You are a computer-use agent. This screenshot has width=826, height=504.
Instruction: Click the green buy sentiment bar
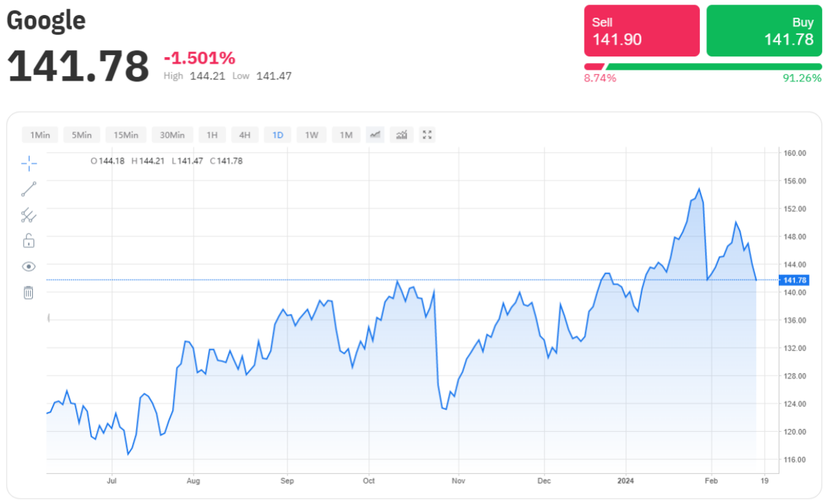coord(714,66)
